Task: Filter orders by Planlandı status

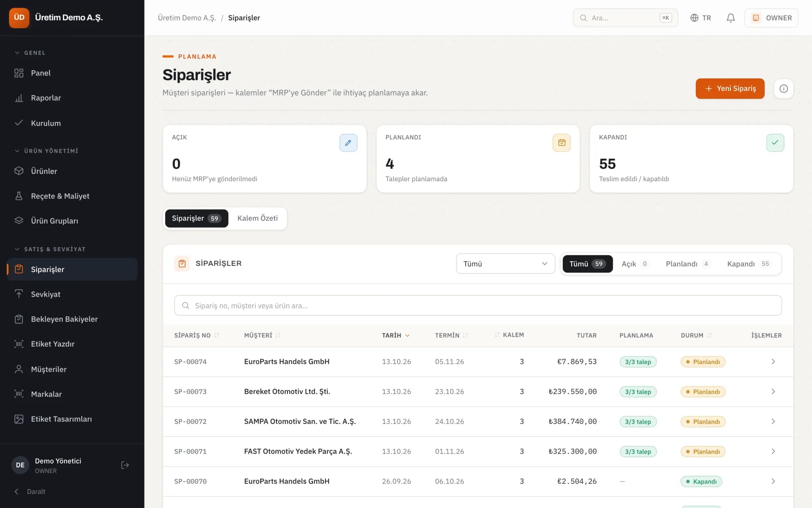Action: [x=687, y=264]
